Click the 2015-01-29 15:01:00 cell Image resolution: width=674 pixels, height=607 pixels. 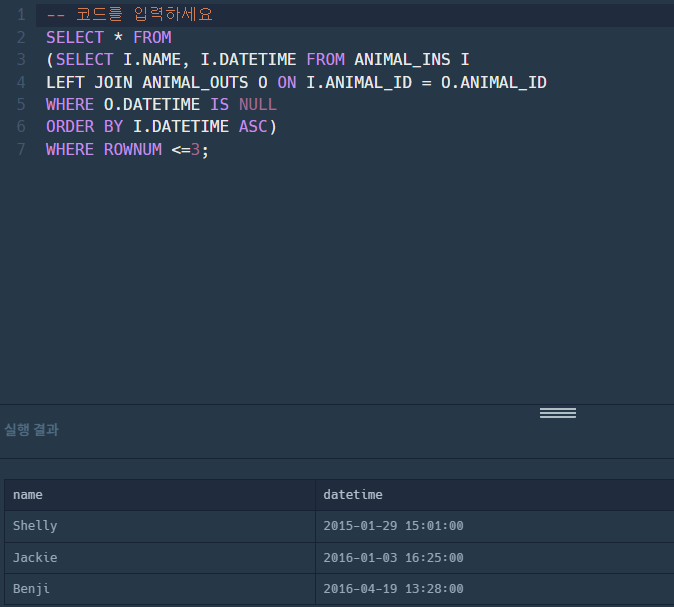(x=495, y=526)
